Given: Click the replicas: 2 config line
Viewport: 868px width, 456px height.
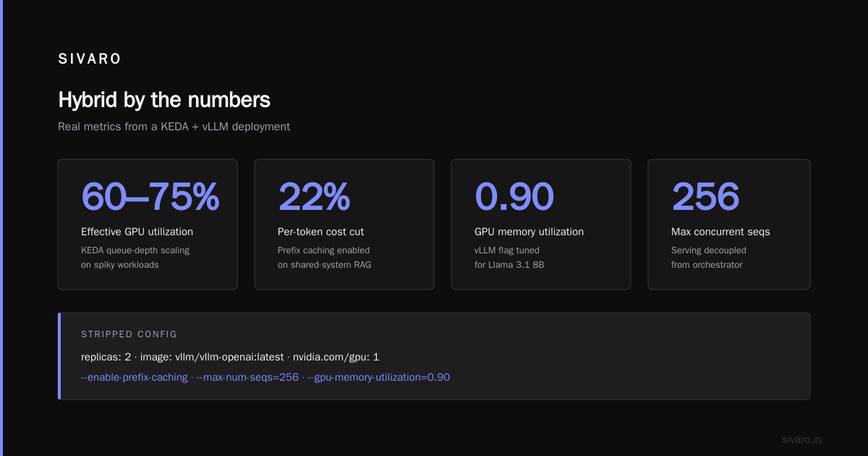Looking at the screenshot, I should (x=230, y=358).
